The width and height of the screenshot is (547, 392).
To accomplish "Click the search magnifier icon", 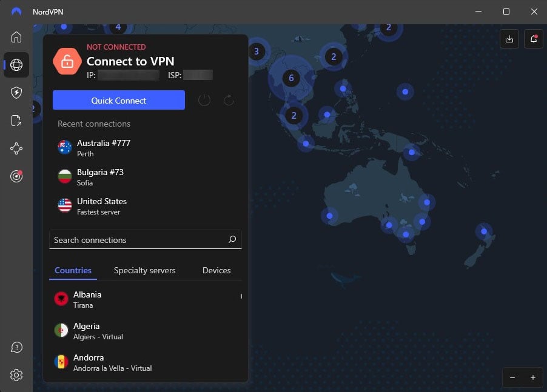I will (232, 239).
